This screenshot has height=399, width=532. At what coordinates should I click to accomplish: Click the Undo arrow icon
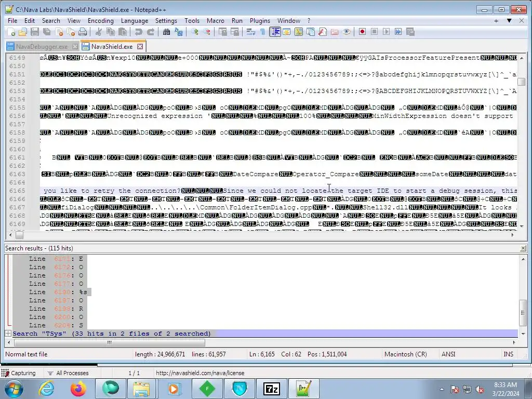[138, 32]
